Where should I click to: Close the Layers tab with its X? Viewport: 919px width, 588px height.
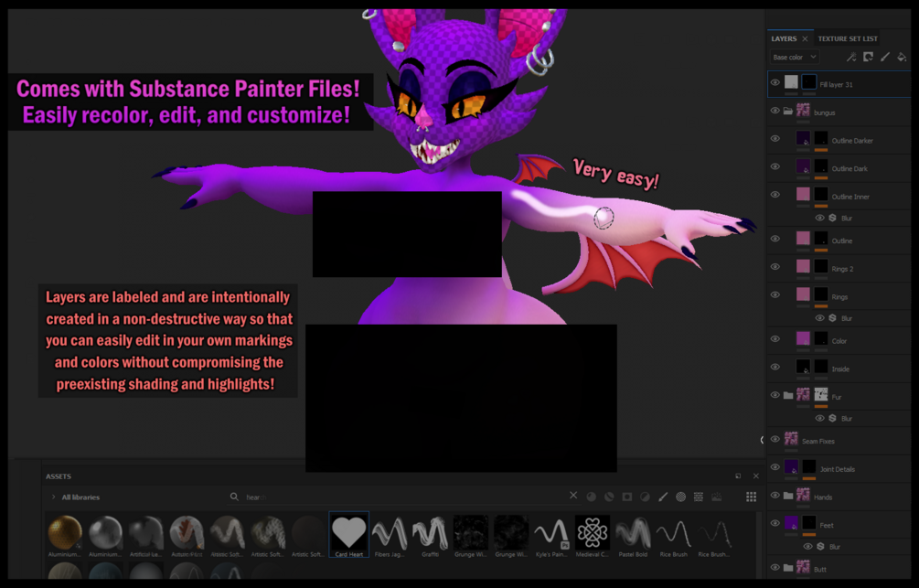[x=805, y=38]
